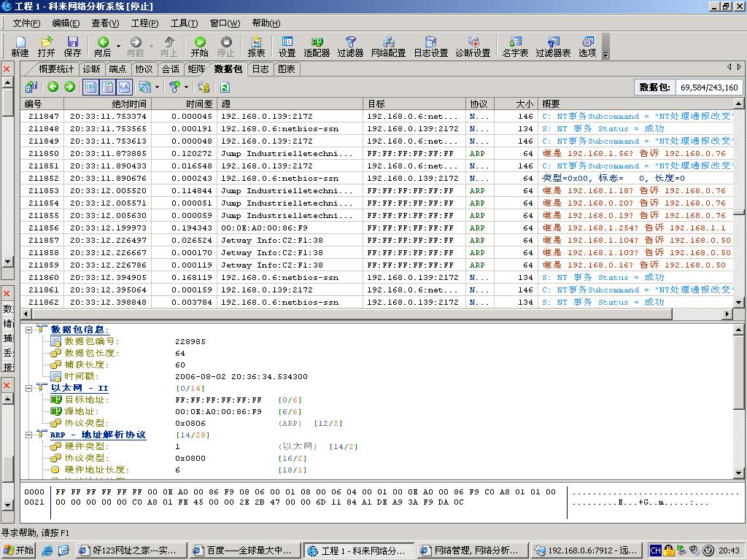The height and width of the screenshot is (560, 747).
Task: Open the 工具(T) menu
Action: pyautogui.click(x=184, y=23)
